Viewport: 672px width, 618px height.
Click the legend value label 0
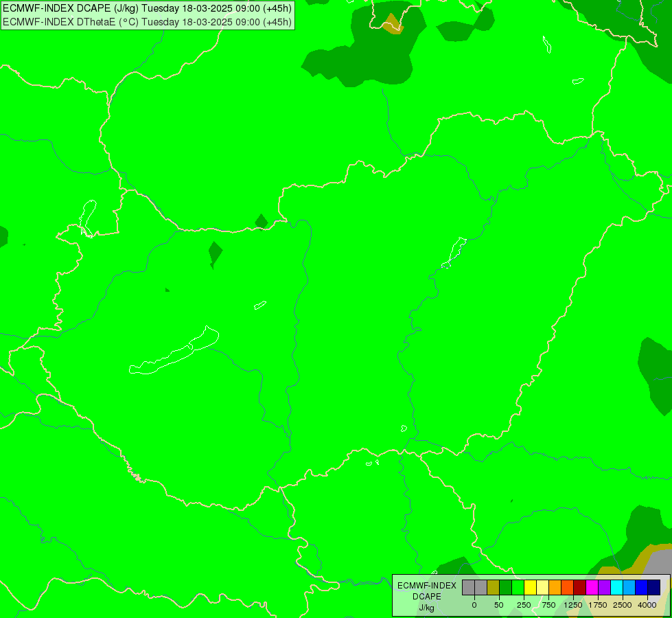coord(474,605)
